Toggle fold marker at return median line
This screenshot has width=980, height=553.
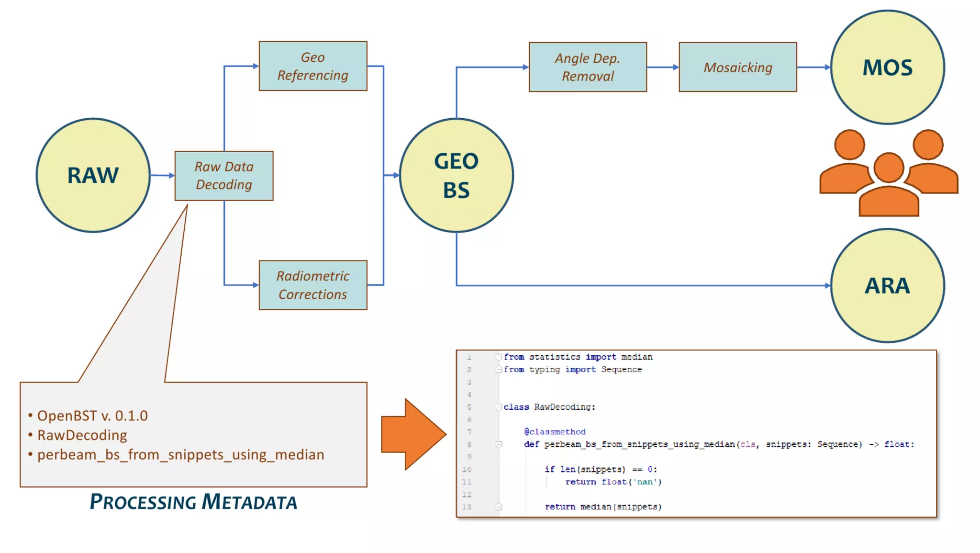tap(499, 507)
